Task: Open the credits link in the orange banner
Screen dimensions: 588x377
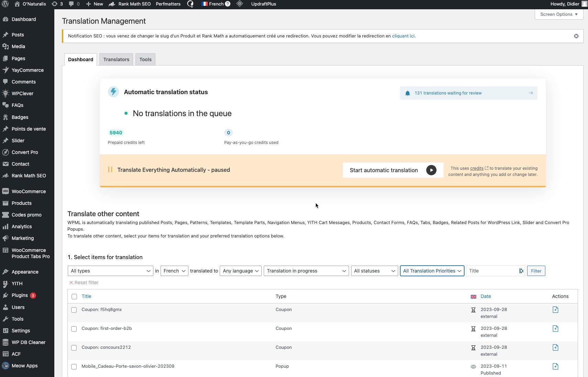Action: (x=477, y=168)
